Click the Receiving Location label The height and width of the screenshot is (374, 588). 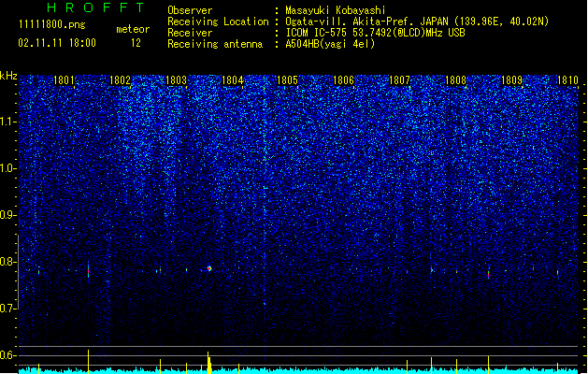218,22
